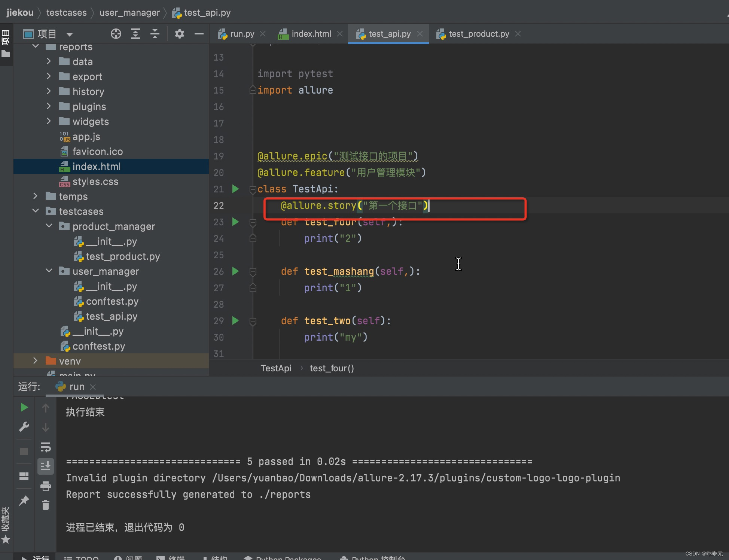Image resolution: width=729 pixels, height=560 pixels.
Task: Select styles.css in project tree
Action: [95, 182]
